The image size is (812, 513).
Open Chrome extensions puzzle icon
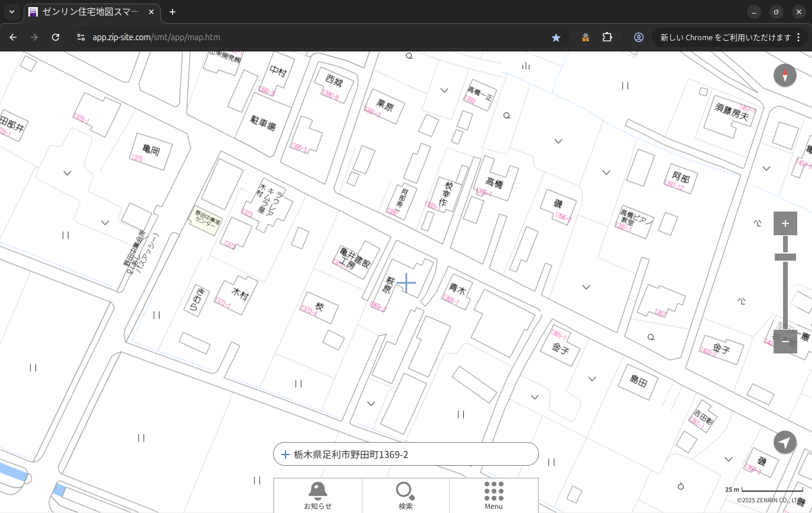(607, 37)
